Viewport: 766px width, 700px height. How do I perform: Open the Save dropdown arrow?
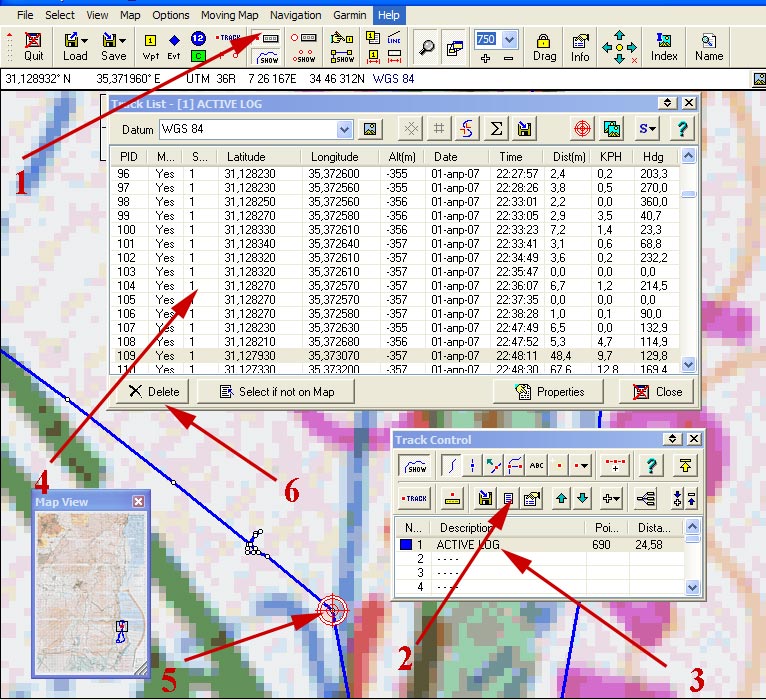pos(123,41)
